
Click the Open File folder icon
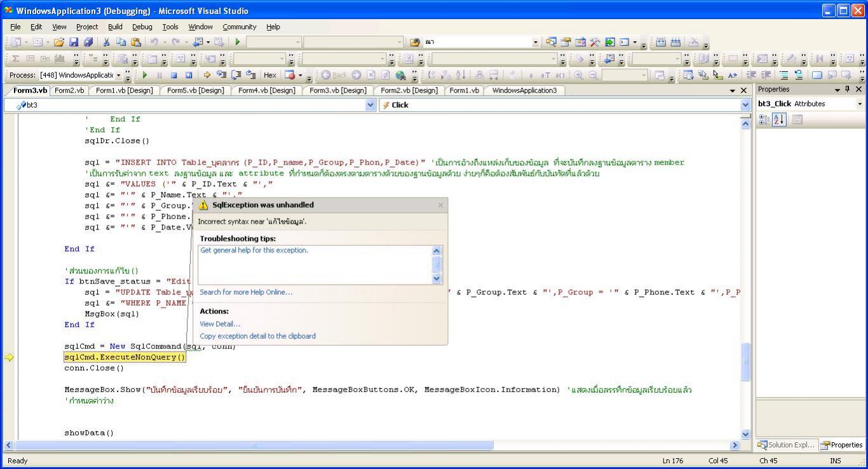[x=59, y=42]
